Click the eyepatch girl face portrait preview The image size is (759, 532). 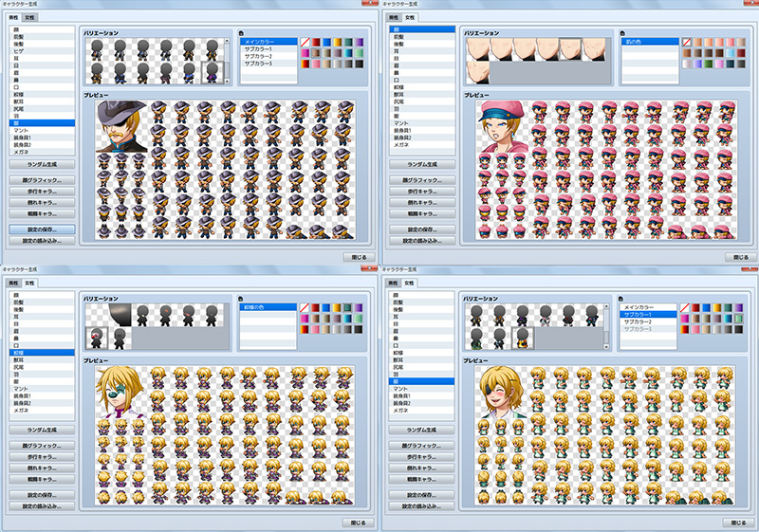500,392
